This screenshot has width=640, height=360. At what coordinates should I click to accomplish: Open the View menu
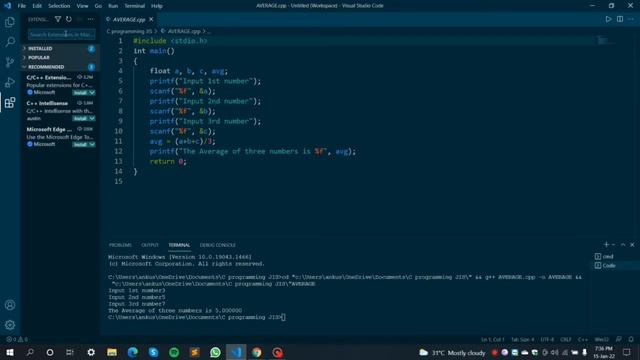82,6
